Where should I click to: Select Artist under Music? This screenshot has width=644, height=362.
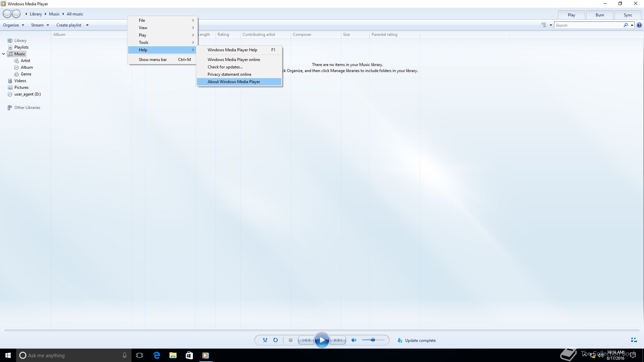[25, 61]
